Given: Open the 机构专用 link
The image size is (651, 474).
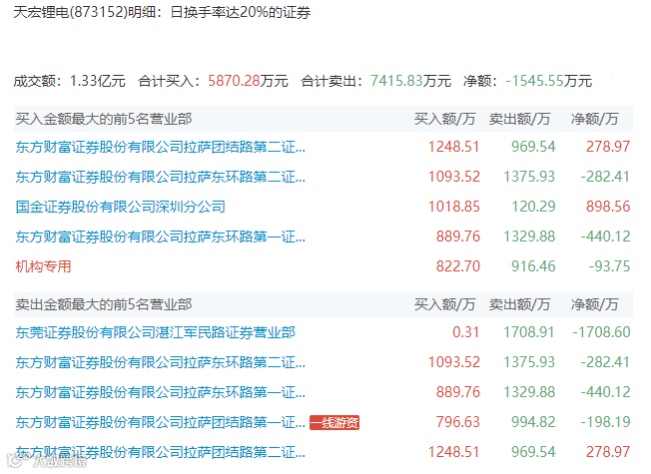Looking at the screenshot, I should pyautogui.click(x=44, y=266).
